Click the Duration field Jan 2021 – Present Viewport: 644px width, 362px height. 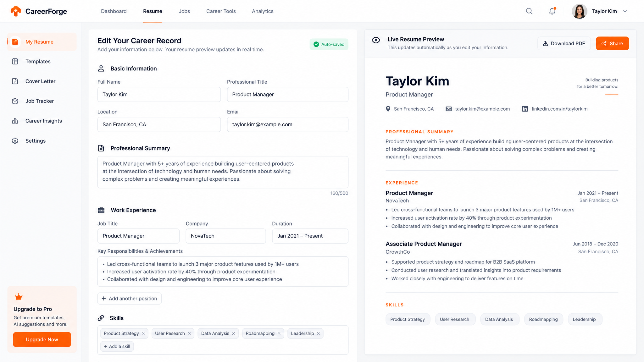point(310,236)
